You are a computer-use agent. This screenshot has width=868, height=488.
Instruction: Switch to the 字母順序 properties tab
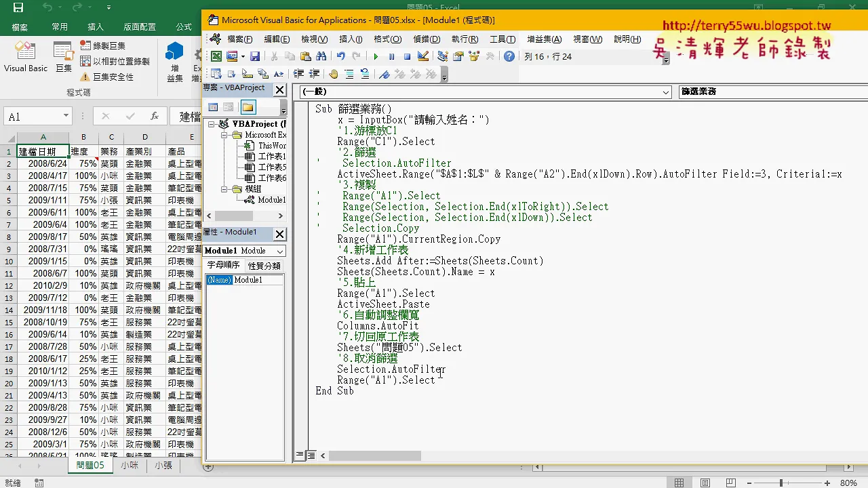(x=223, y=265)
